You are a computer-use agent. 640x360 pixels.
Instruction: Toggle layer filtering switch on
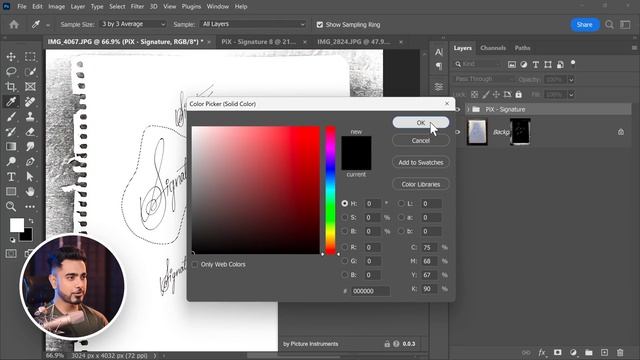573,63
